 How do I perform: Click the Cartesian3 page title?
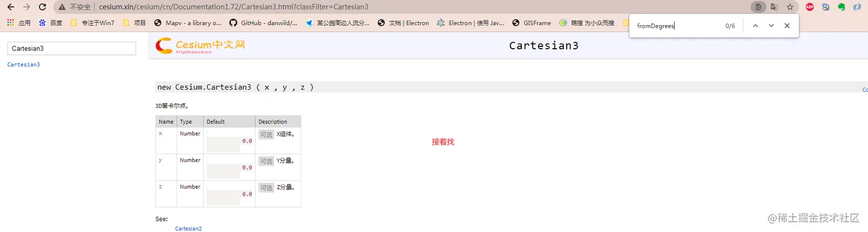pos(544,46)
